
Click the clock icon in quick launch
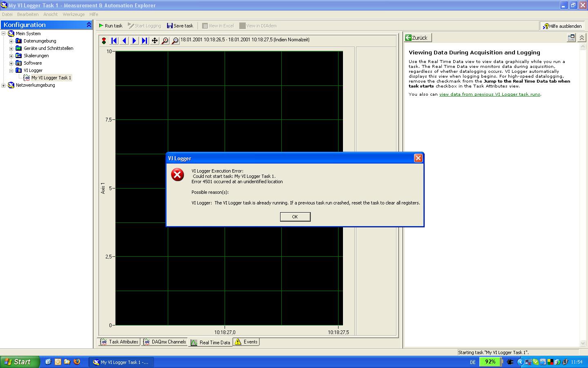(x=58, y=362)
